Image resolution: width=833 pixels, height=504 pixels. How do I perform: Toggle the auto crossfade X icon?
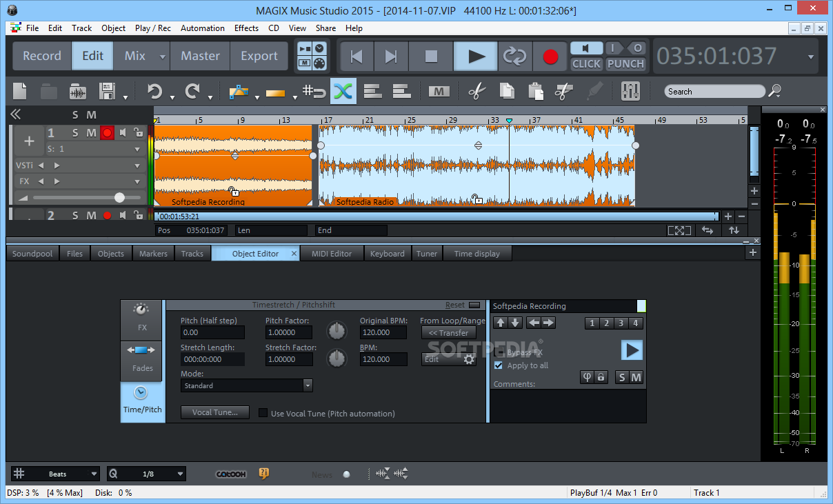tap(343, 91)
